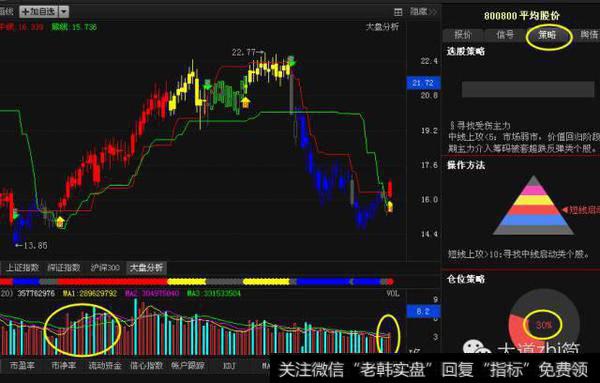
Task: Click the 大盘分析 label at chart top right
Action: coord(382,27)
